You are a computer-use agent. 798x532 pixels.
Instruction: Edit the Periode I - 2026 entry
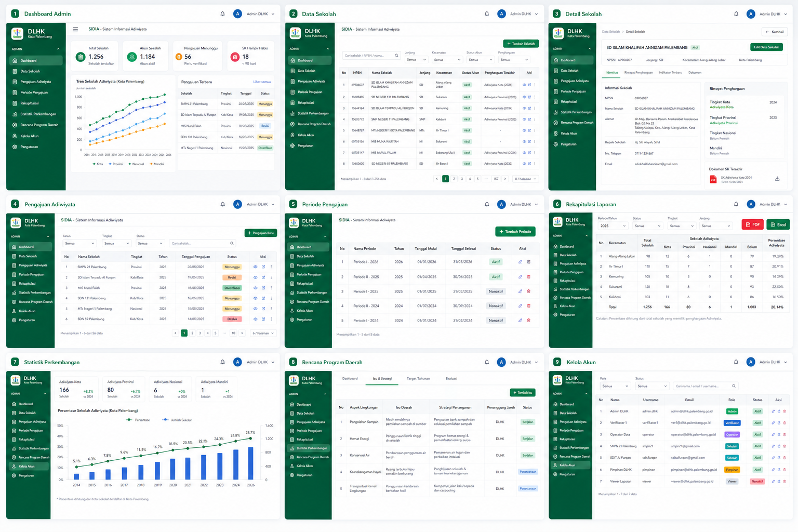(x=520, y=262)
